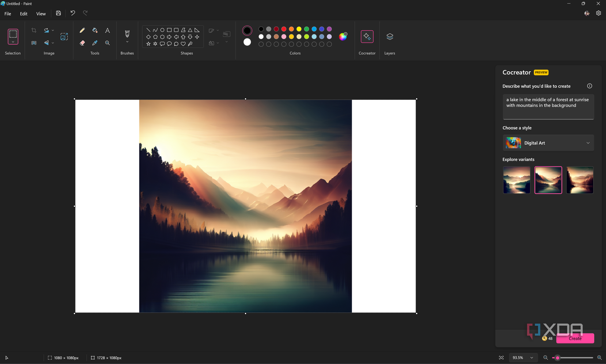
Task: Click the user account avatar
Action: 587,13
